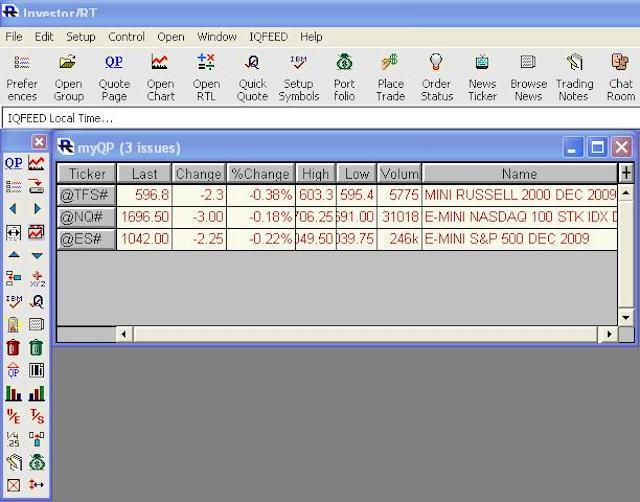Screen dimensions: 640x502
Task: Click the Place Trade toolbar icon
Action: pyautogui.click(x=390, y=78)
